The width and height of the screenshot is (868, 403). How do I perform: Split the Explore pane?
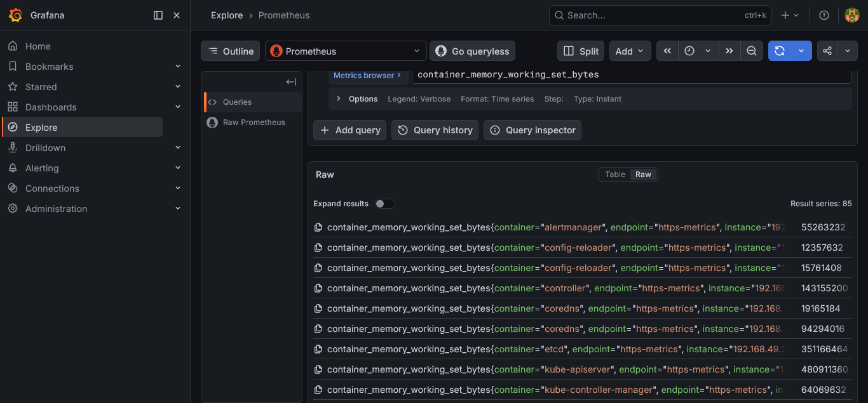[581, 51]
